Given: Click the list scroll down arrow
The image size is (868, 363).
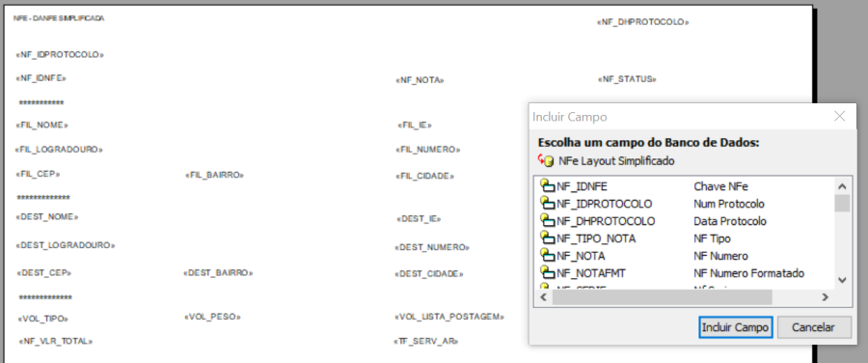Looking at the screenshot, I should (x=842, y=280).
